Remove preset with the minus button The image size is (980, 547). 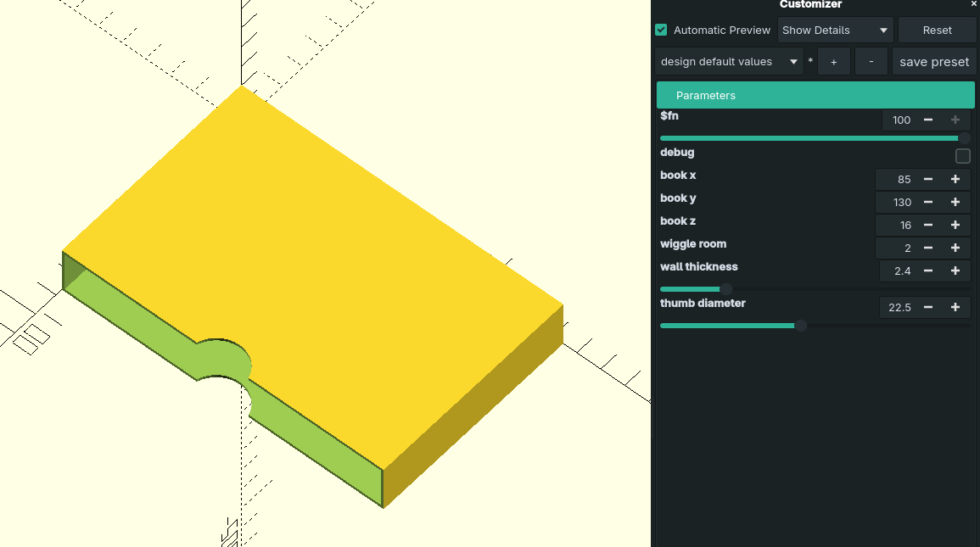(871, 62)
